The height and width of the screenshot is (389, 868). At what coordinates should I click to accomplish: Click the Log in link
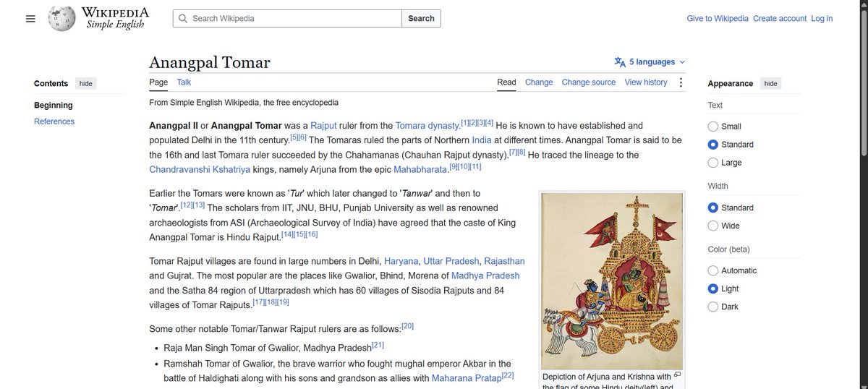coord(822,19)
